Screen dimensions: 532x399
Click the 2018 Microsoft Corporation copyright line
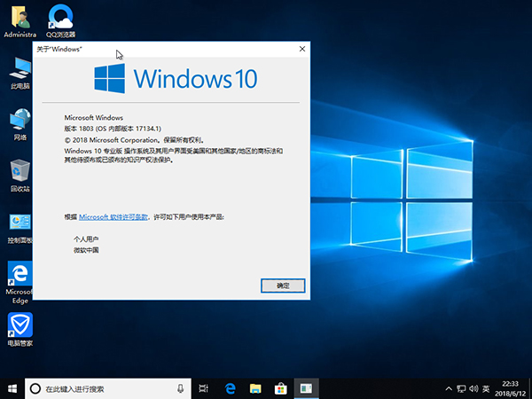(x=135, y=140)
